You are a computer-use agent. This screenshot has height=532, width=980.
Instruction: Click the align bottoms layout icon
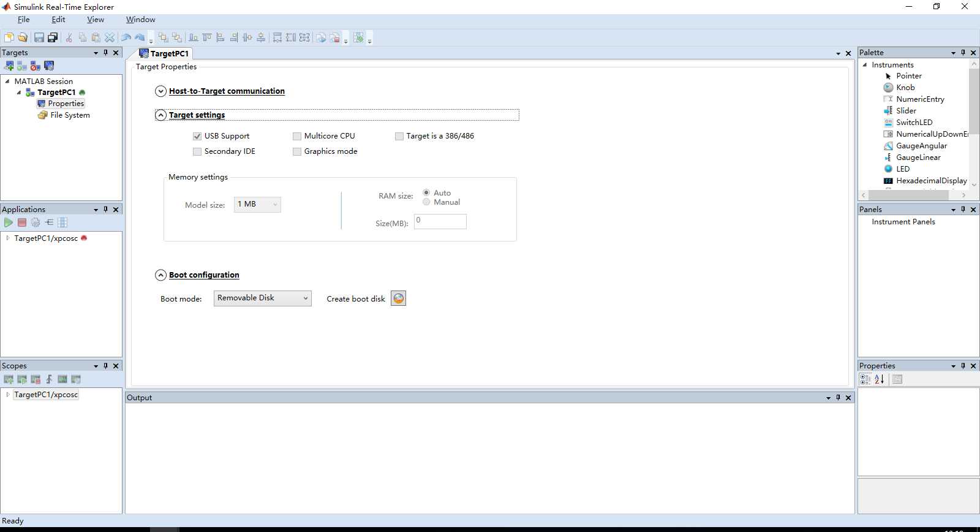click(194, 38)
